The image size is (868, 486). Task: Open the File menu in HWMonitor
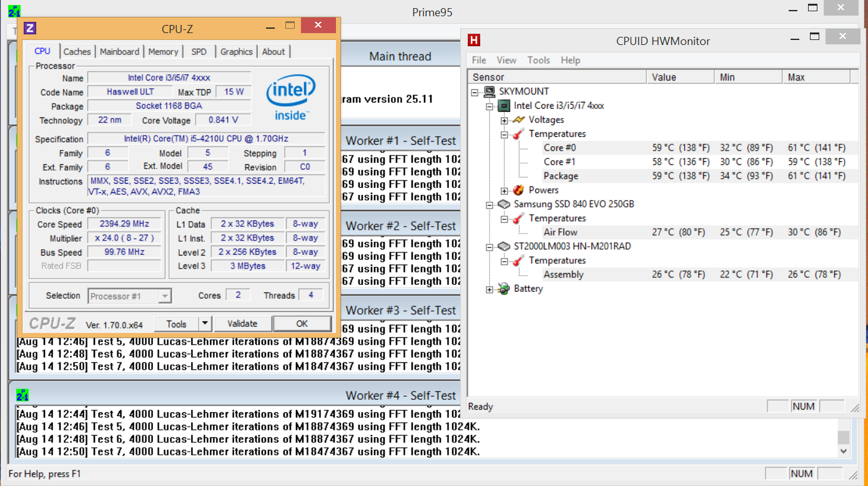tap(479, 60)
